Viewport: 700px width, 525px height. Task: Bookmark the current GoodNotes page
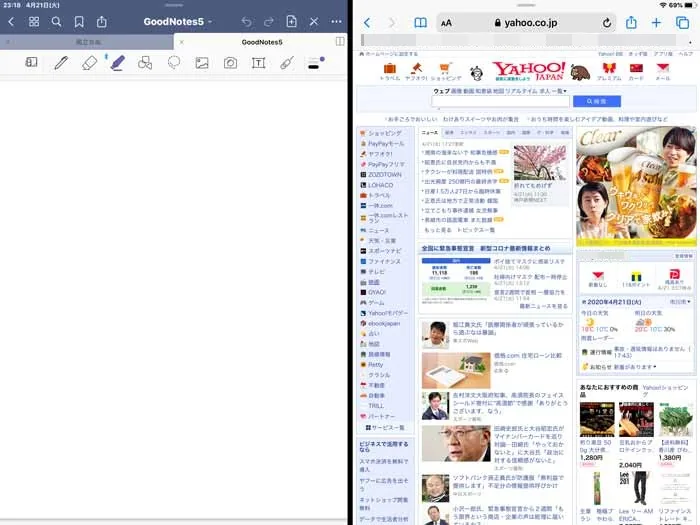pyautogui.click(x=79, y=21)
